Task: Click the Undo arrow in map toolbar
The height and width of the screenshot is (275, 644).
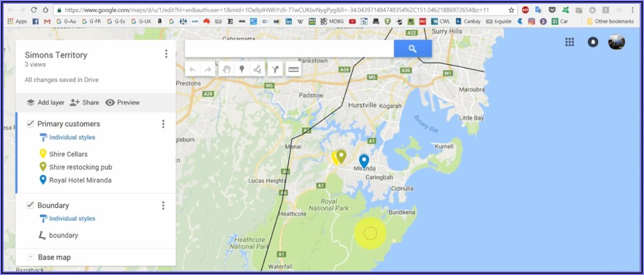Action: tap(192, 70)
